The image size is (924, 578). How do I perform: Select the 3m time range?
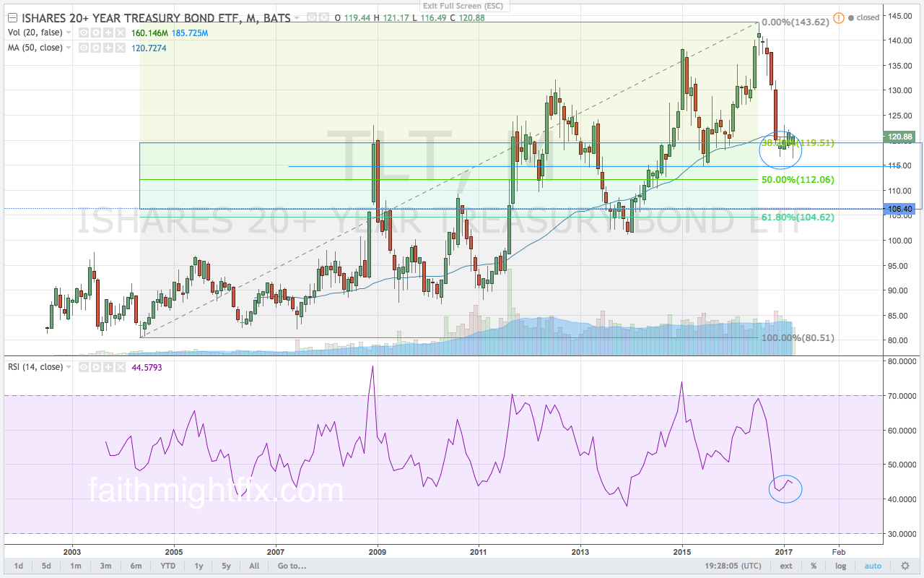coord(105,566)
